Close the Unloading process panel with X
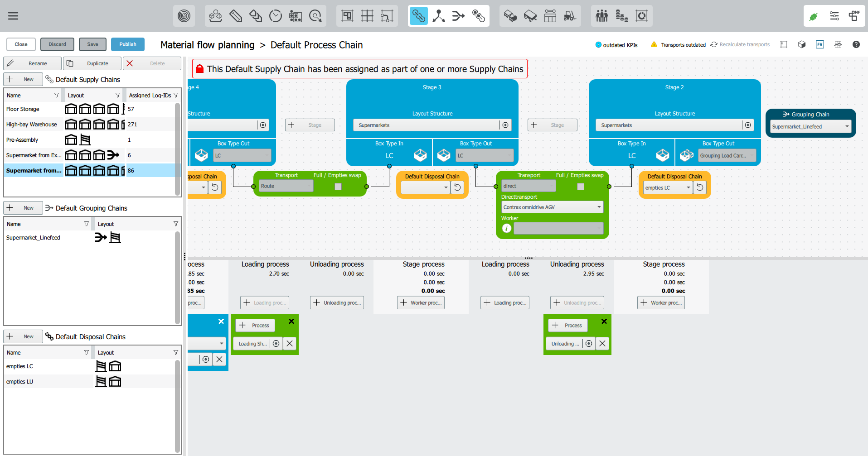Viewport: 868px width, 456px height. click(604, 322)
